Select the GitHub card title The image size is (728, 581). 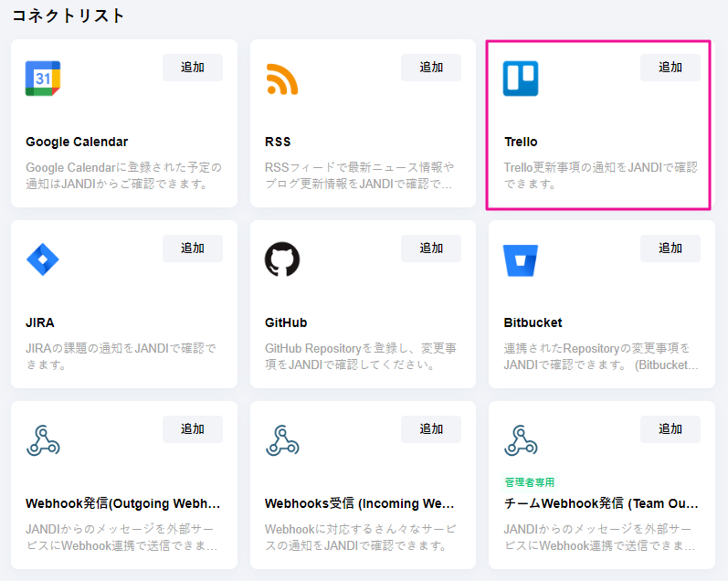pyautogui.click(x=286, y=322)
